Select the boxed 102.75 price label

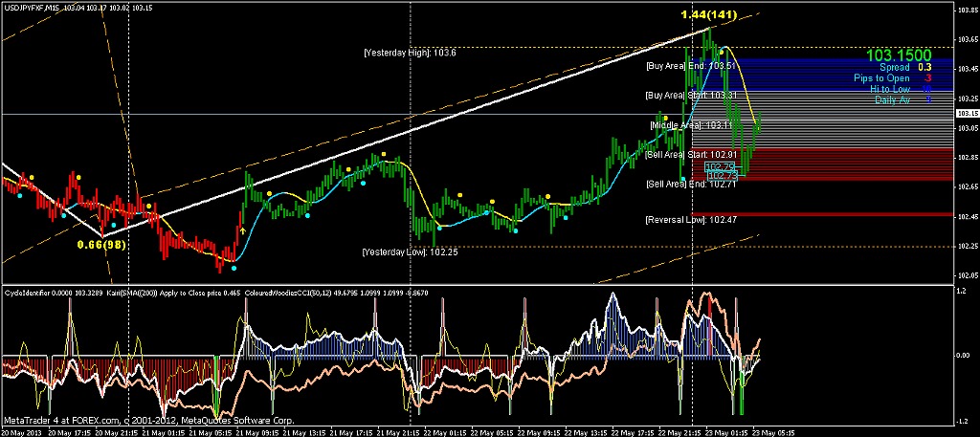720,166
